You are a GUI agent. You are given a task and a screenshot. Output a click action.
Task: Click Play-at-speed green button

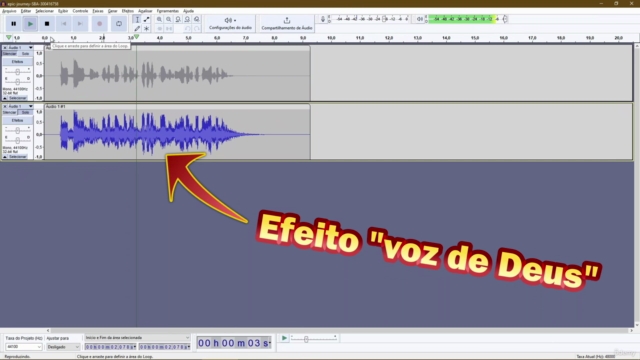coord(284,338)
